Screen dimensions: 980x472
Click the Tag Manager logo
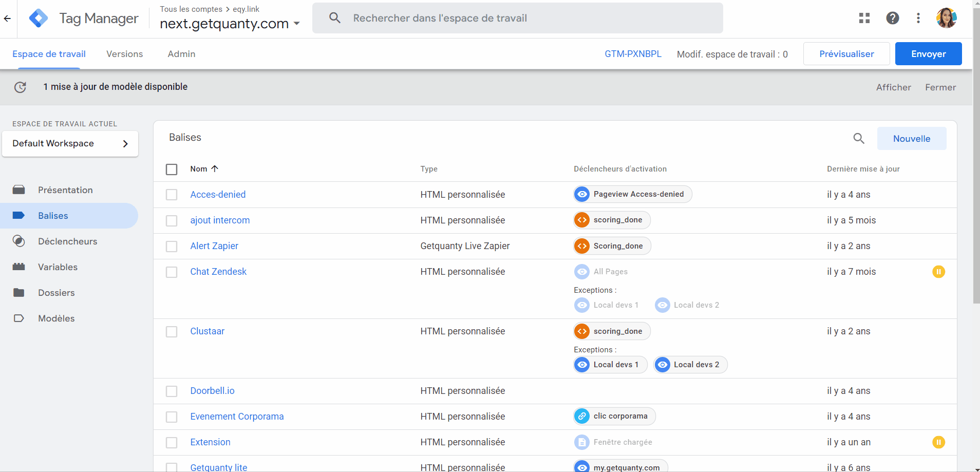click(39, 18)
